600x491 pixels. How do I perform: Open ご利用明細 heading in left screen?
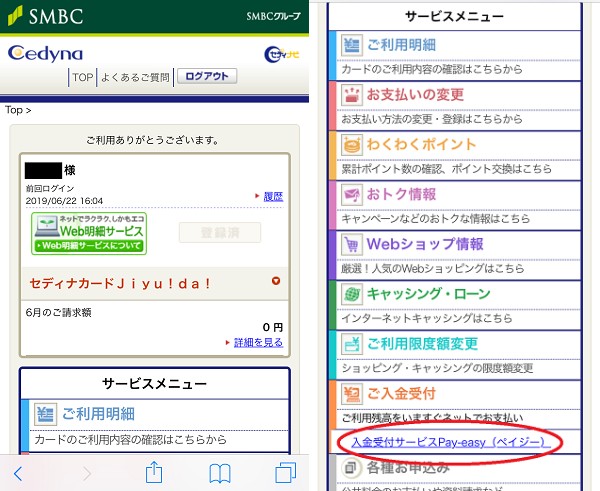click(98, 414)
